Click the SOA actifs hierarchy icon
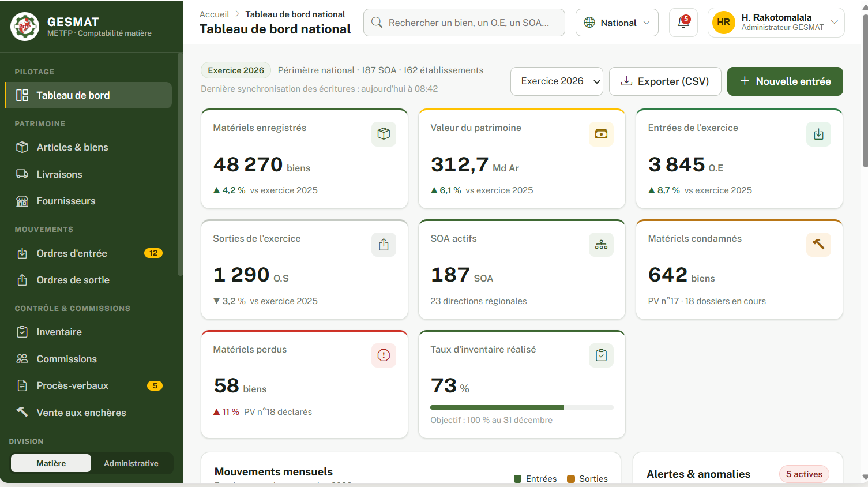This screenshot has width=868, height=487. click(601, 245)
